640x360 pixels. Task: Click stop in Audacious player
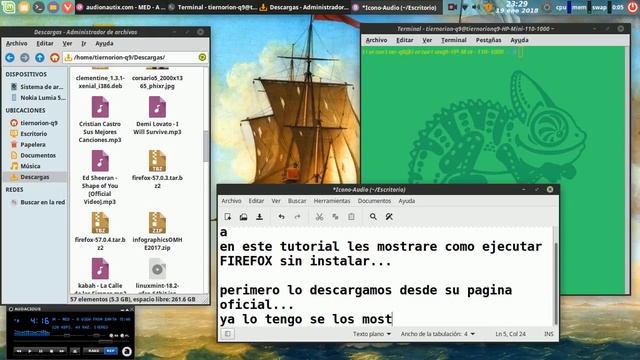click(51, 351)
